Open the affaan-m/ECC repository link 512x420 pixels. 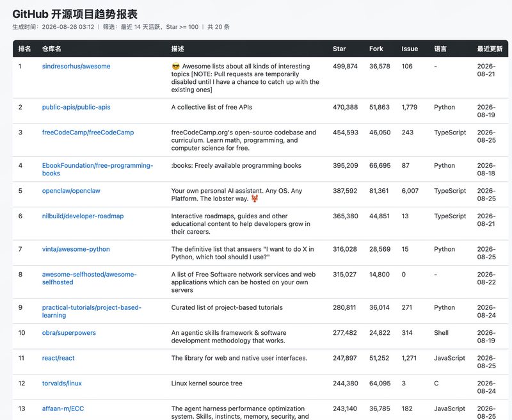pos(63,408)
